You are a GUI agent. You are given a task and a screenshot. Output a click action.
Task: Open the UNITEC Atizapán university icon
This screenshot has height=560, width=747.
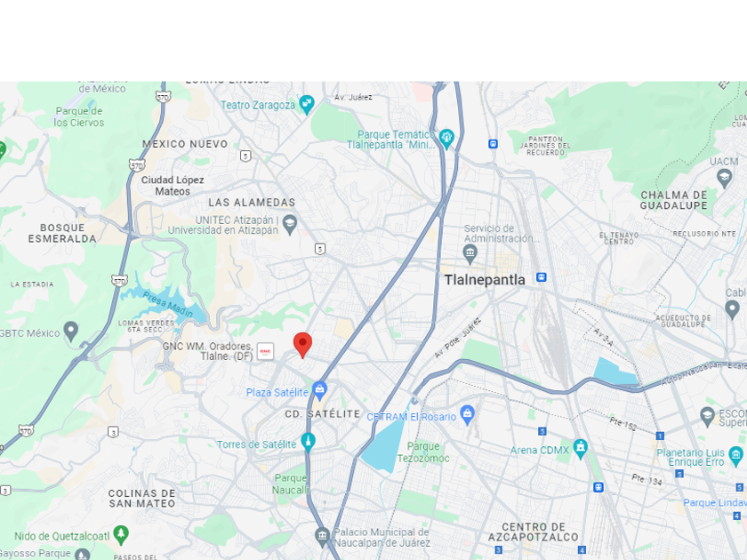290,224
